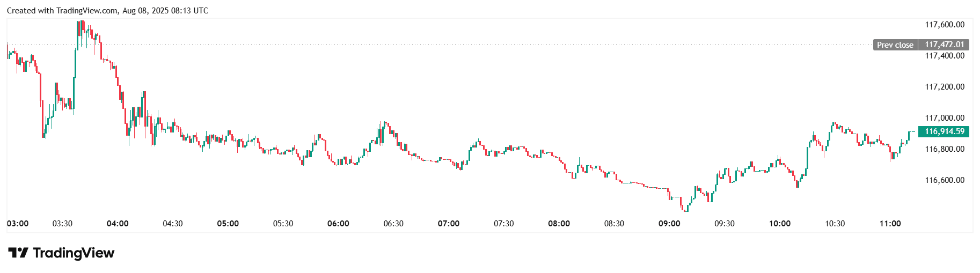Select the 04:00 time axis marker

[118, 224]
